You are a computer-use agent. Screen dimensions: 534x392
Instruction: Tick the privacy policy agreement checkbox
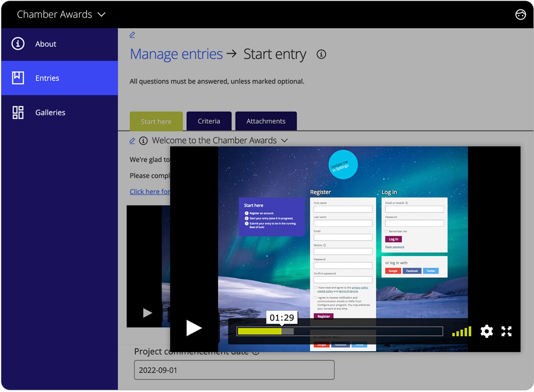315,287
